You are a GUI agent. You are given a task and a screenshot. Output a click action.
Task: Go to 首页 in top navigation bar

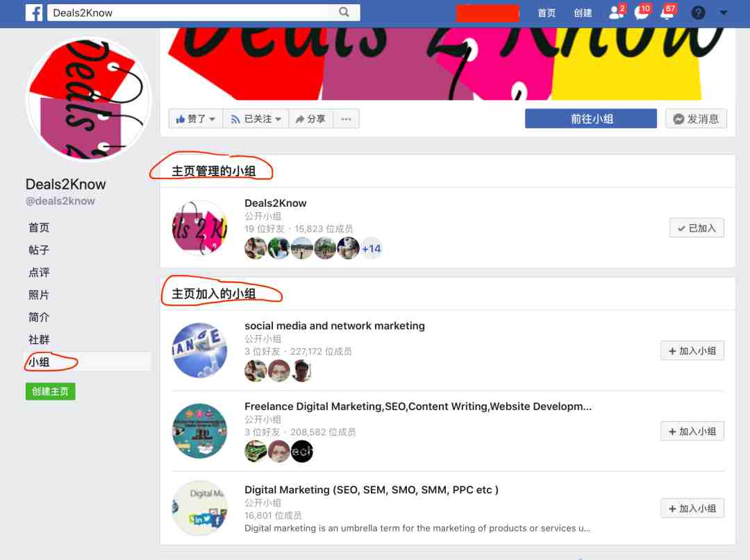(547, 13)
